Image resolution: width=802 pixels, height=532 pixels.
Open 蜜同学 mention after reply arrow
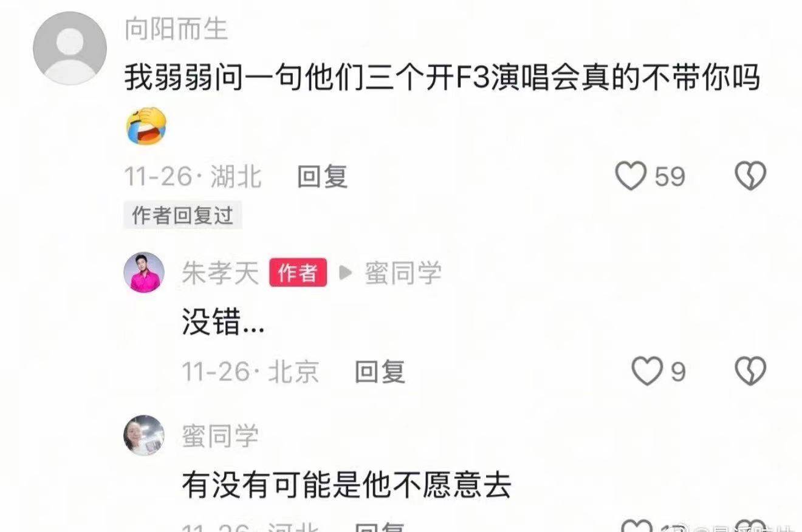403,273
